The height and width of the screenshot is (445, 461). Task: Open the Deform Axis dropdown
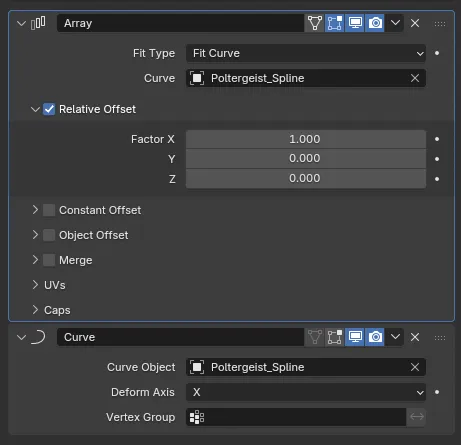306,392
